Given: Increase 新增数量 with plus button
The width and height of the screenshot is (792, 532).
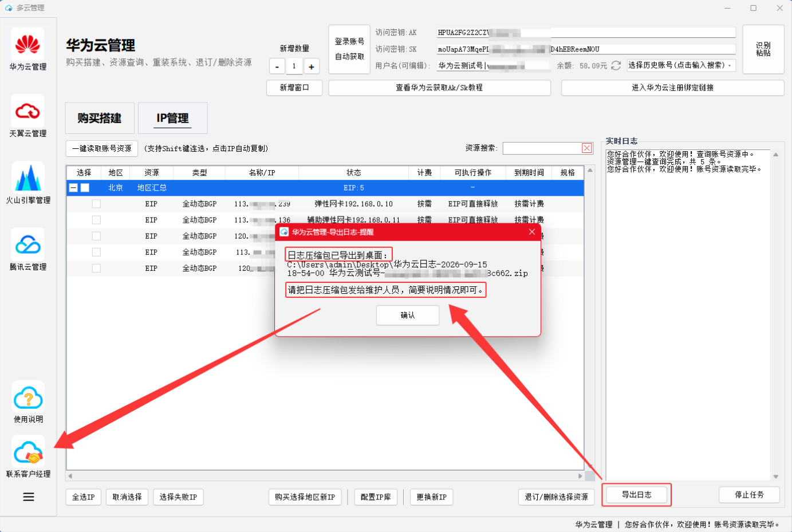Looking at the screenshot, I should 312,66.
